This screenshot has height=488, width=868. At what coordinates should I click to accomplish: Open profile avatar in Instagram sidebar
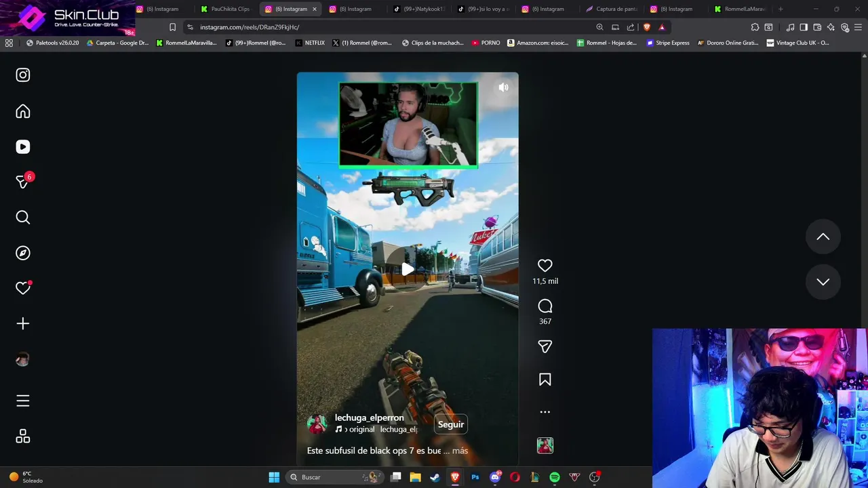click(23, 360)
